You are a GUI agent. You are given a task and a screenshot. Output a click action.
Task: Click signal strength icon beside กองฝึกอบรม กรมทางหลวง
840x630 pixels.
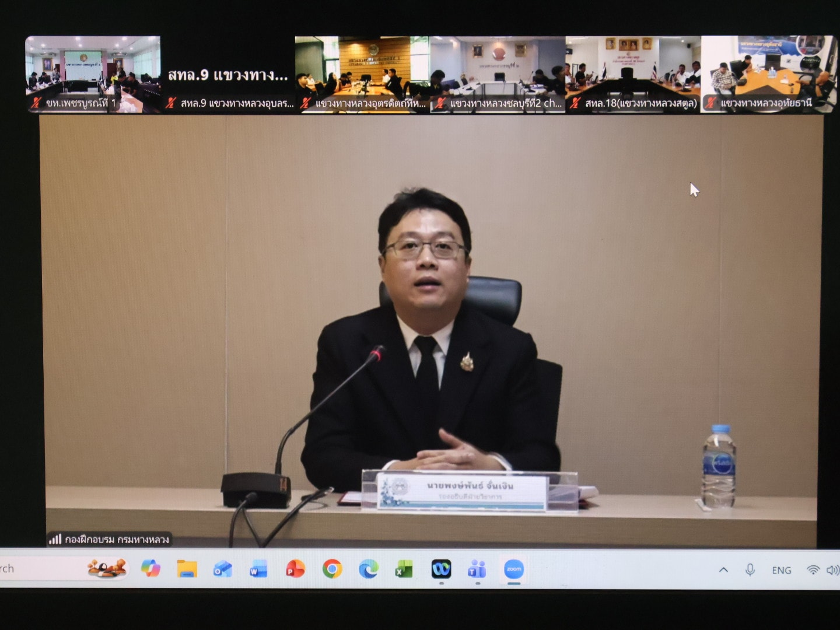(55, 539)
